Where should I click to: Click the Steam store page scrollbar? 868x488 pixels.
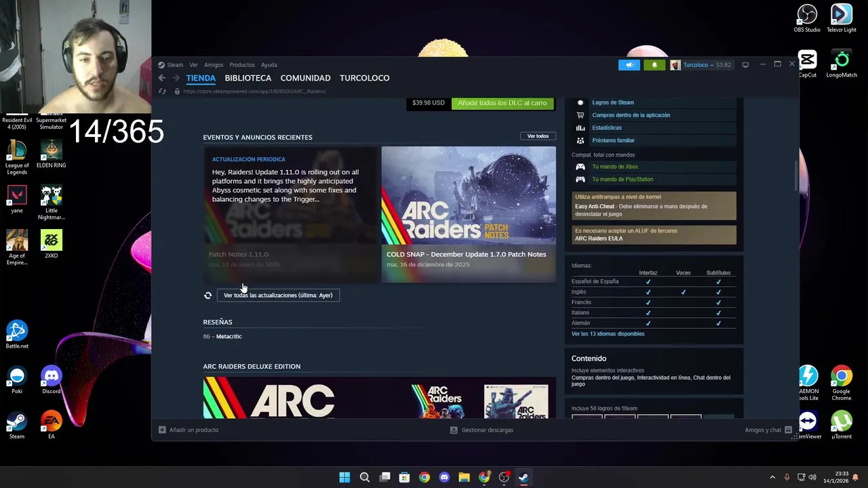797,176
